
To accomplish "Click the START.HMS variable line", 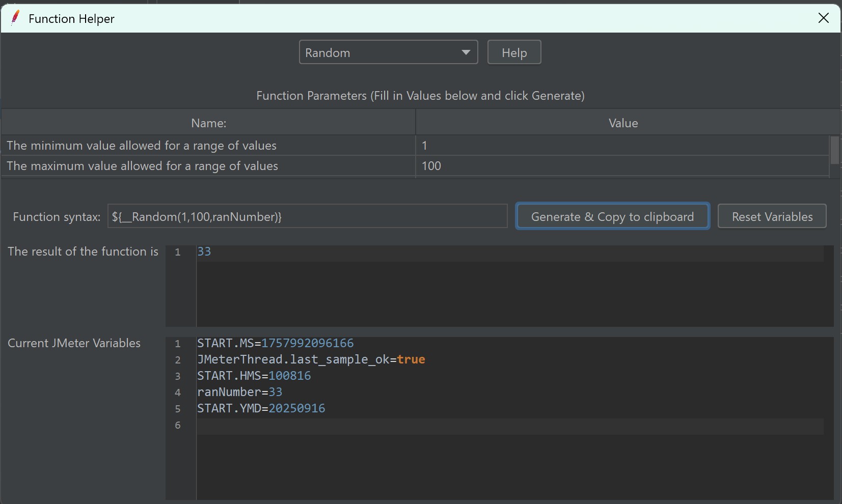I will coord(254,376).
